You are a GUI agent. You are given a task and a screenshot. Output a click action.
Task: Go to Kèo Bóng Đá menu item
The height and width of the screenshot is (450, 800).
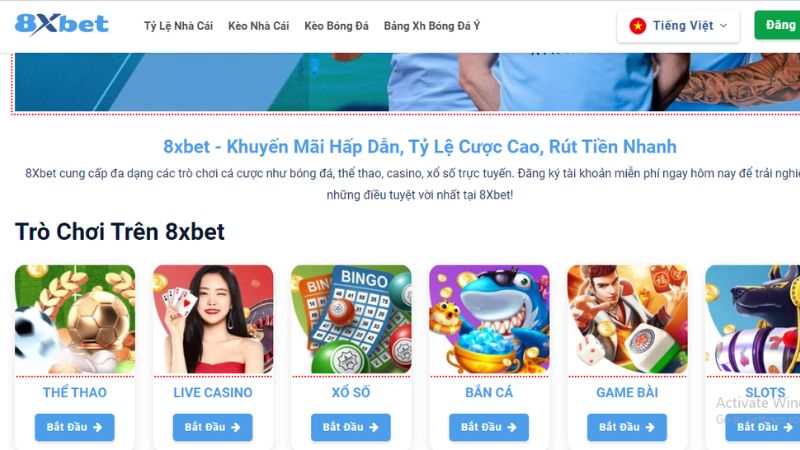tap(336, 26)
